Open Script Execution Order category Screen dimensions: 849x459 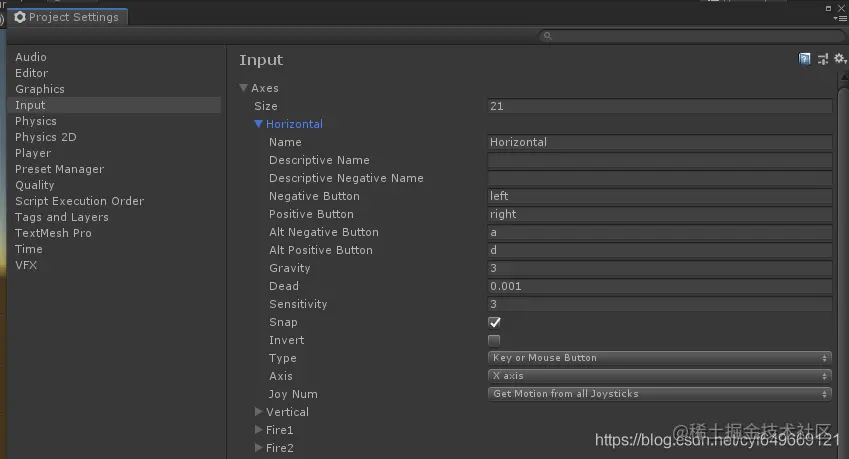tap(80, 201)
